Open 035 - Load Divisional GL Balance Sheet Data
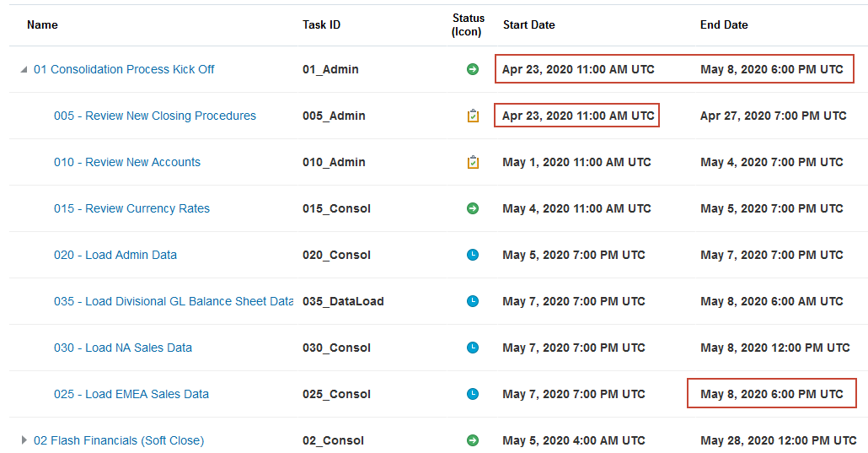Image resolution: width=868 pixels, height=453 pixels. click(174, 301)
